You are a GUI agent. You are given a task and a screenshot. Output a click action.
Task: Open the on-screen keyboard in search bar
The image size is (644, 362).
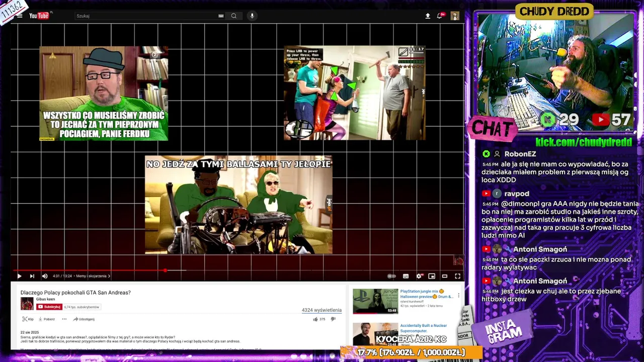[x=221, y=16]
